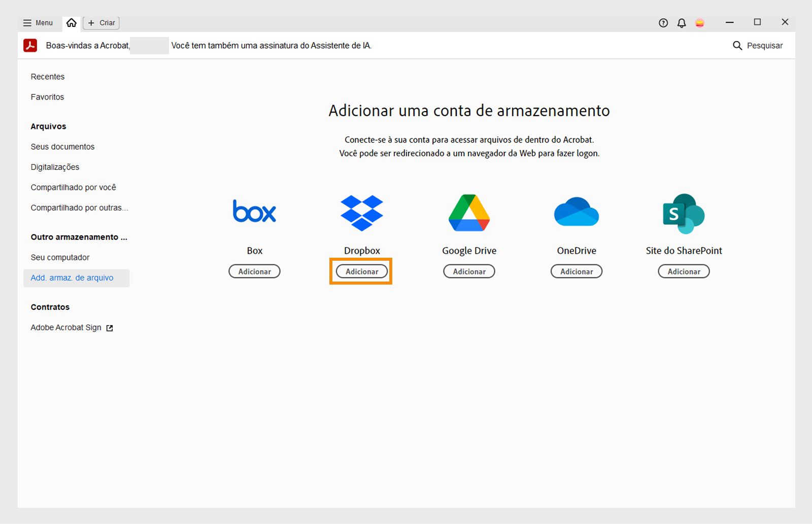The image size is (812, 524).
Task: Select the OneDrive cloud icon
Action: pos(576,213)
